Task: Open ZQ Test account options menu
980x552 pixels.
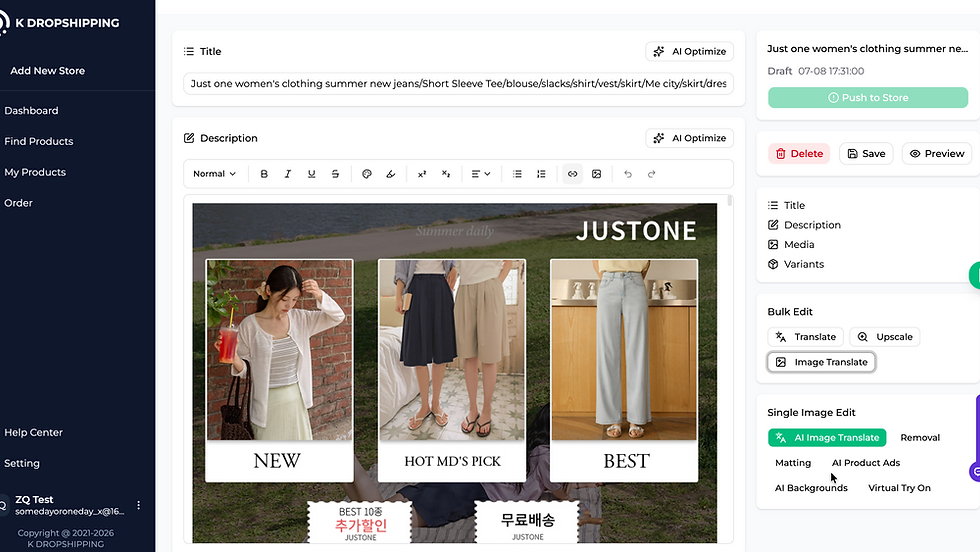Action: tap(139, 505)
